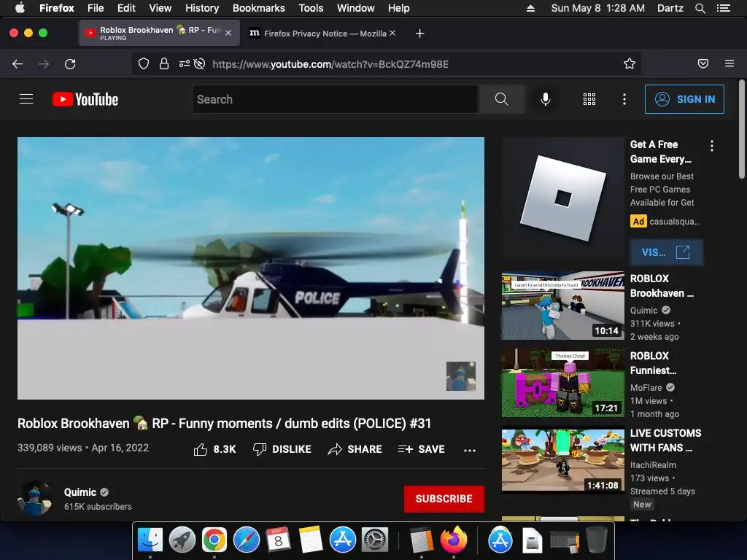Open the Roblox logo ad thumbnail
The height and width of the screenshot is (560, 747).
pyautogui.click(x=562, y=198)
